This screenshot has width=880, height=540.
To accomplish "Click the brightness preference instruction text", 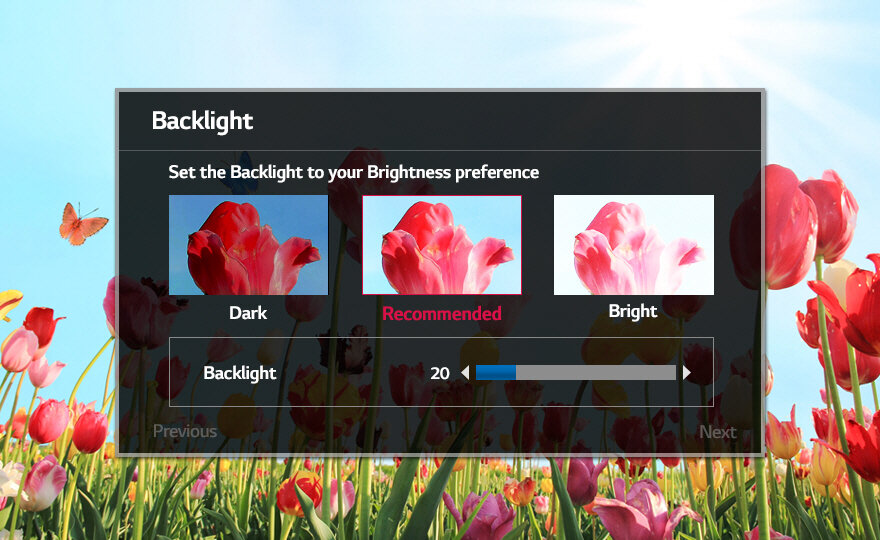I will (353, 172).
